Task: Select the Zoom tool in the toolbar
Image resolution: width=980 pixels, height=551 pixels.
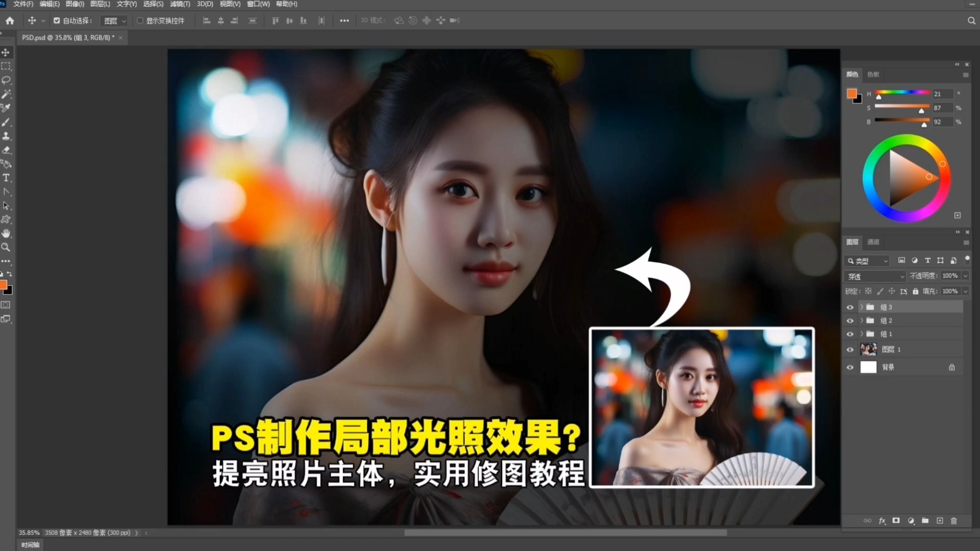Action: (6, 247)
